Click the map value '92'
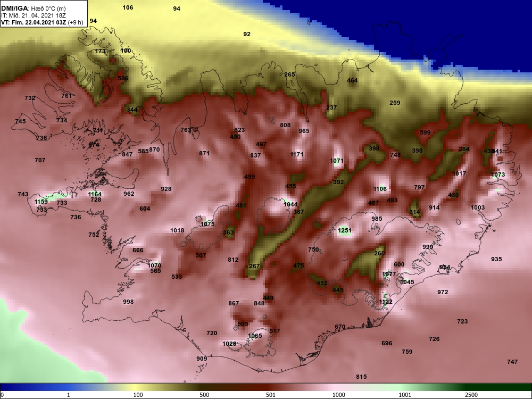 click(247, 34)
